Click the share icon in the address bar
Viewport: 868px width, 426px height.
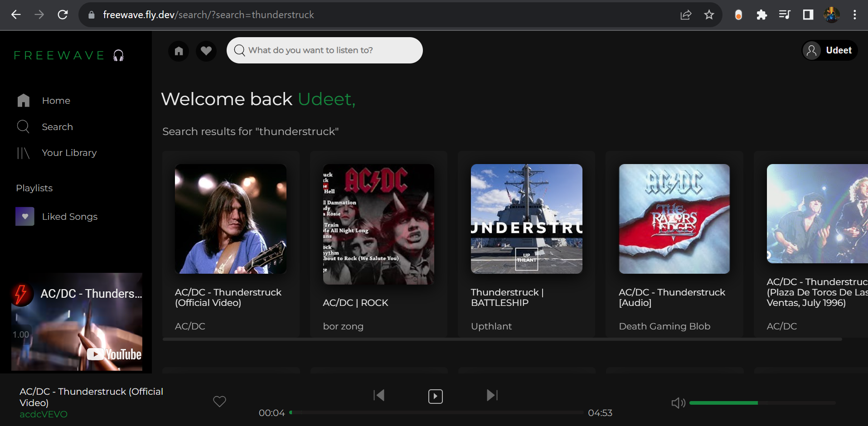686,15
